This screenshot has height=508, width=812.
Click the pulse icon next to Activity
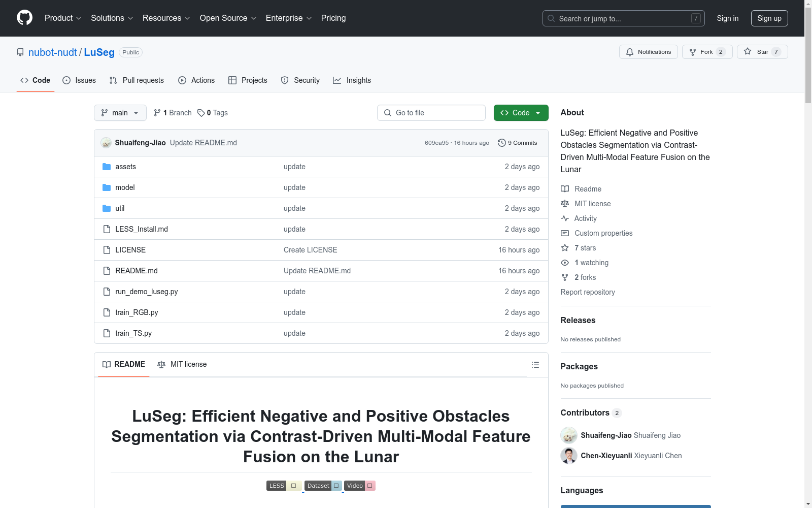[565, 218]
